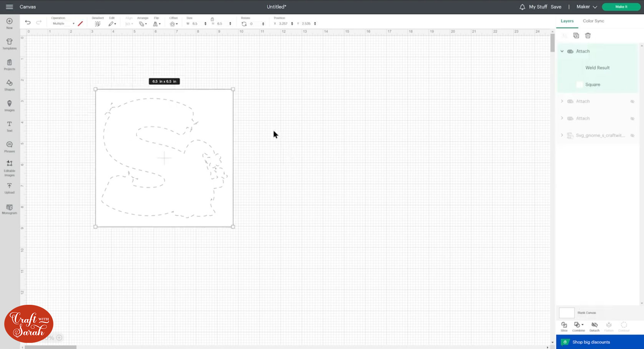
Task: Open the Monogram tool
Action: 10,209
